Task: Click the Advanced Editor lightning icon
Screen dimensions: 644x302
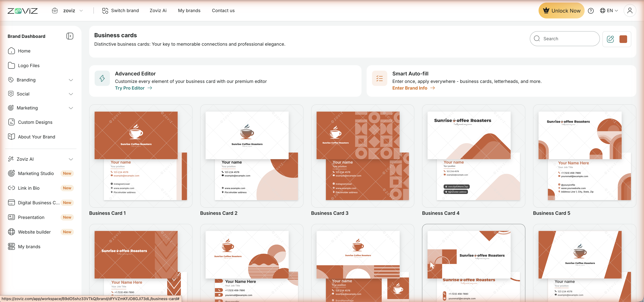Action: coord(102,78)
